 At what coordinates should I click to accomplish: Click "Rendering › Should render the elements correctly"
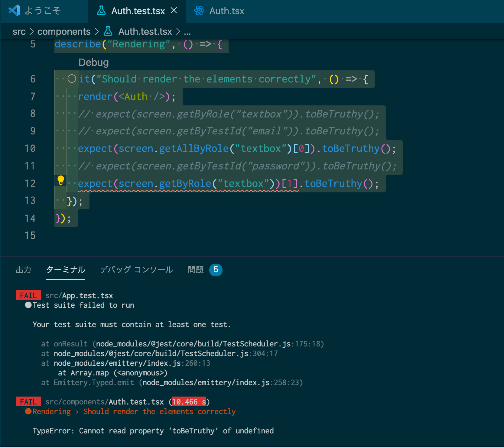134,411
